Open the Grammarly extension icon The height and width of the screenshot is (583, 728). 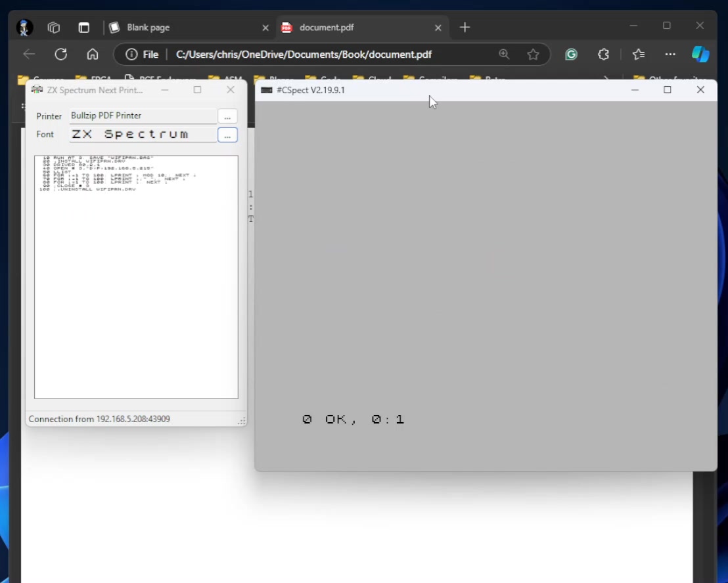(571, 54)
